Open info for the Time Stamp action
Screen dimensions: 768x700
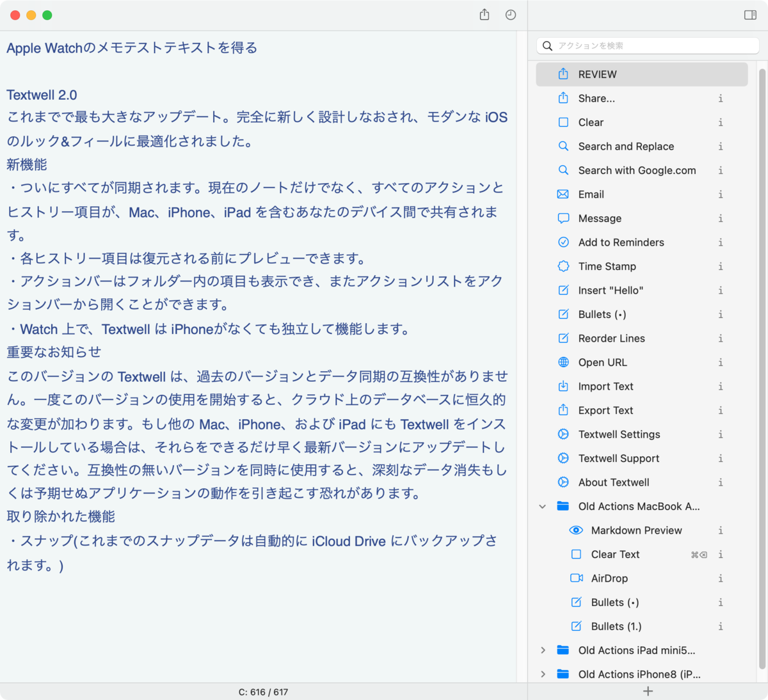pos(721,266)
